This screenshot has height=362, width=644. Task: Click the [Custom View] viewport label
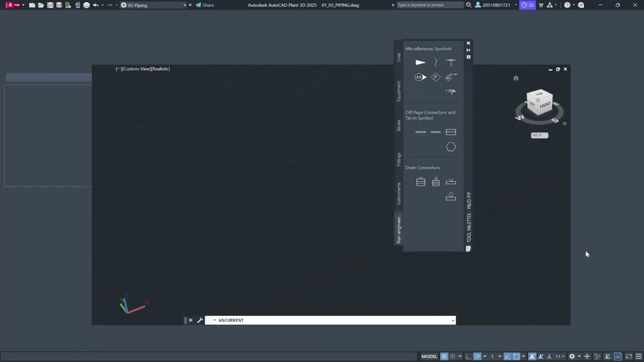(136, 69)
